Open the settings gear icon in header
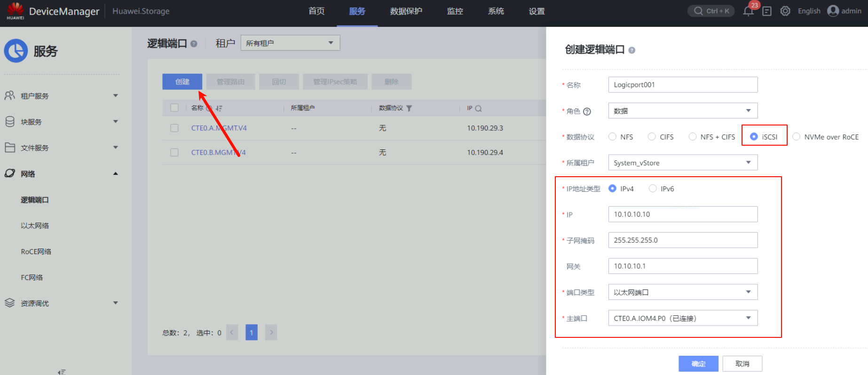Viewport: 868px width, 375px height. pos(785,11)
